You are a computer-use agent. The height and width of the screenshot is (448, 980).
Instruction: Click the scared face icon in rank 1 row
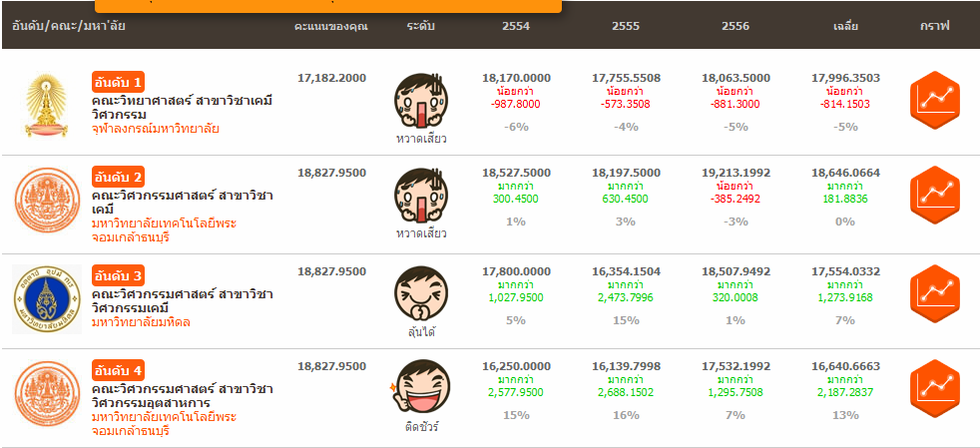(420, 100)
